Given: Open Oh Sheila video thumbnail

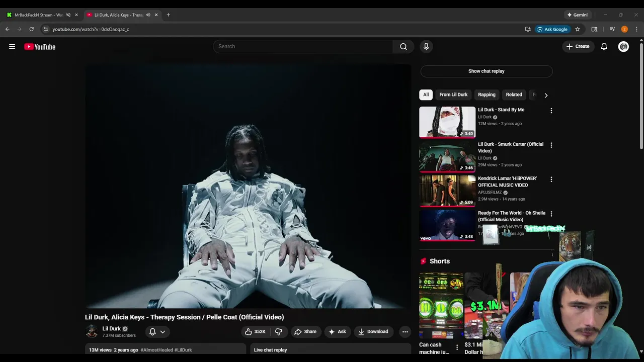Looking at the screenshot, I should pyautogui.click(x=447, y=225).
